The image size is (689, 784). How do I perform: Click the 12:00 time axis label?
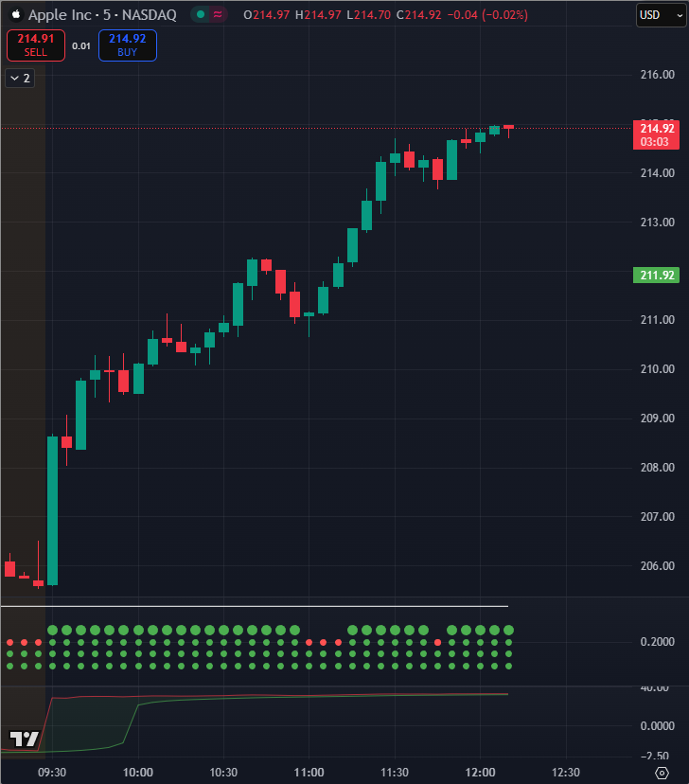[x=480, y=773]
